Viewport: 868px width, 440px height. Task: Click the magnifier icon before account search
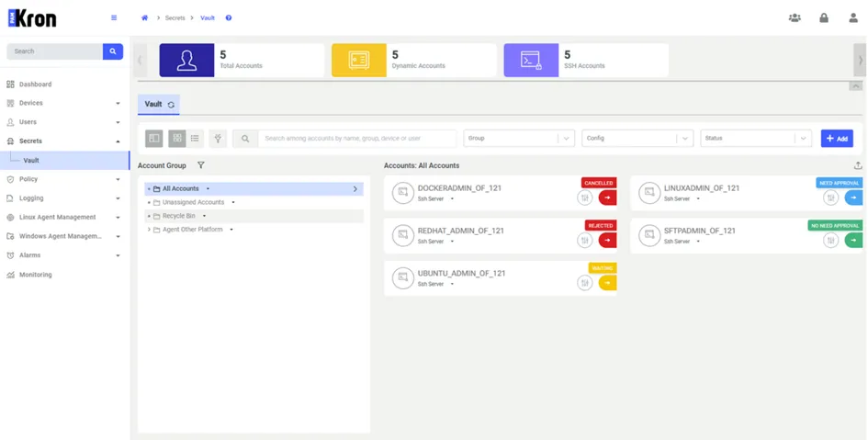tap(245, 139)
